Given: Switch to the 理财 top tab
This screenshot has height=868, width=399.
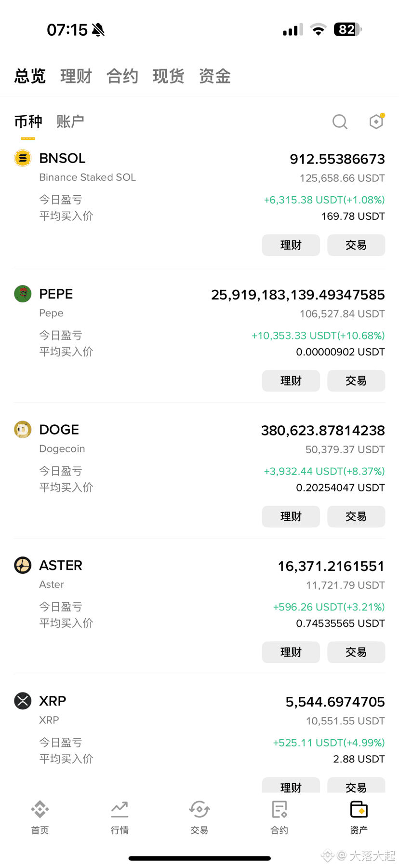Looking at the screenshot, I should 76,76.
